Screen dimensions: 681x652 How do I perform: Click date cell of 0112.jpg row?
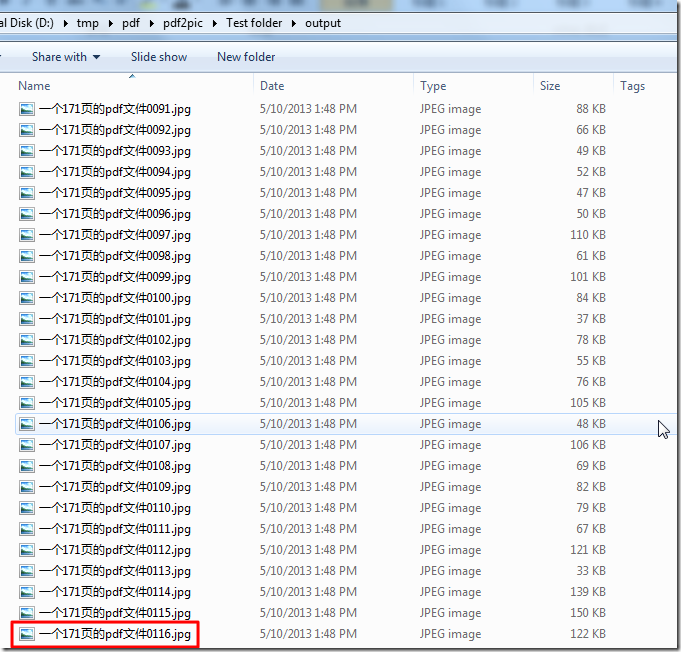point(308,549)
